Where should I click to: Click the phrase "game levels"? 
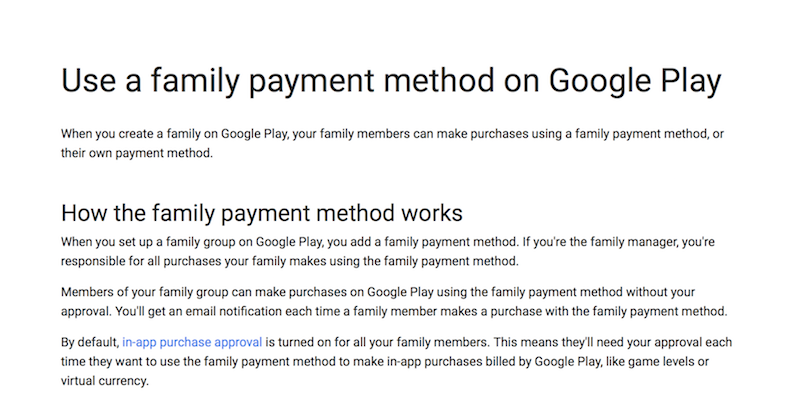point(679,362)
